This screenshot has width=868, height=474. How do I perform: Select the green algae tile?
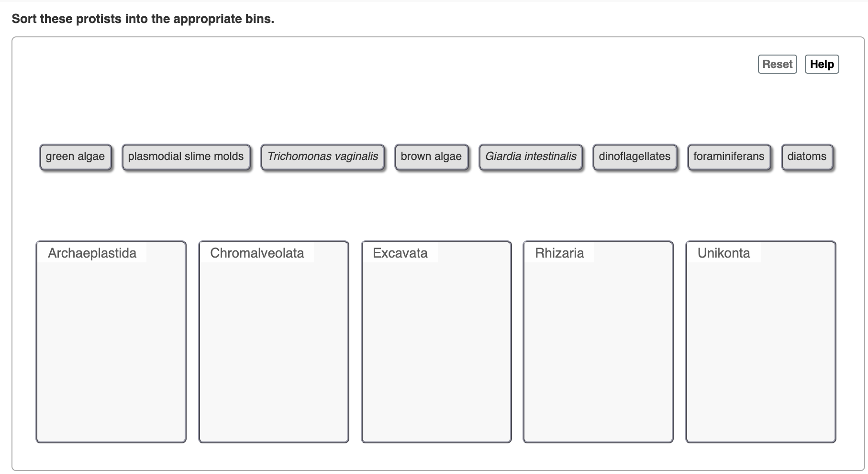pos(75,156)
